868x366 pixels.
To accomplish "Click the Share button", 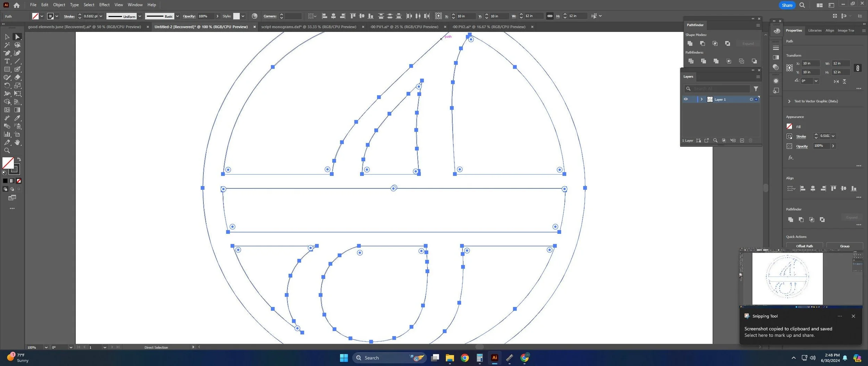I will [x=787, y=5].
